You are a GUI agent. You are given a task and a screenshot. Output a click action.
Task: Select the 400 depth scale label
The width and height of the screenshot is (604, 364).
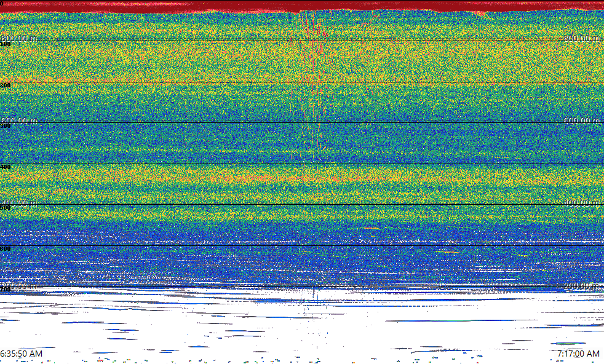[x=6, y=167]
